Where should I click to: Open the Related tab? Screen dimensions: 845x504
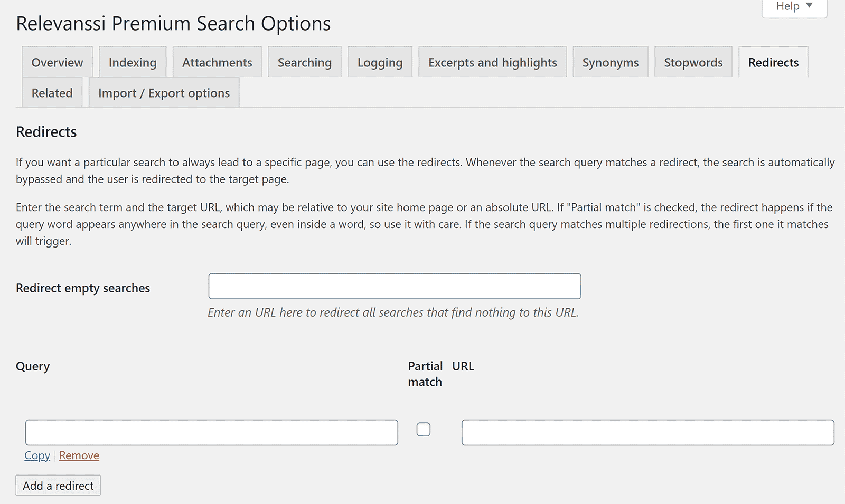point(52,93)
